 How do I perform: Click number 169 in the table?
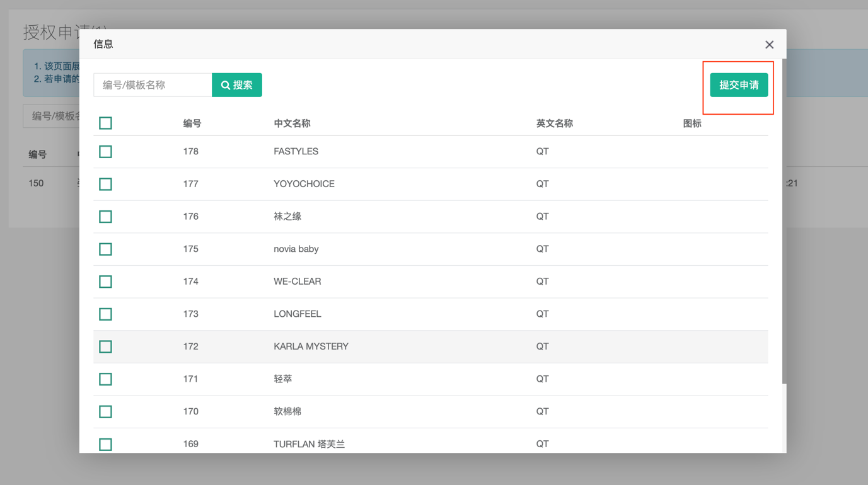click(190, 444)
